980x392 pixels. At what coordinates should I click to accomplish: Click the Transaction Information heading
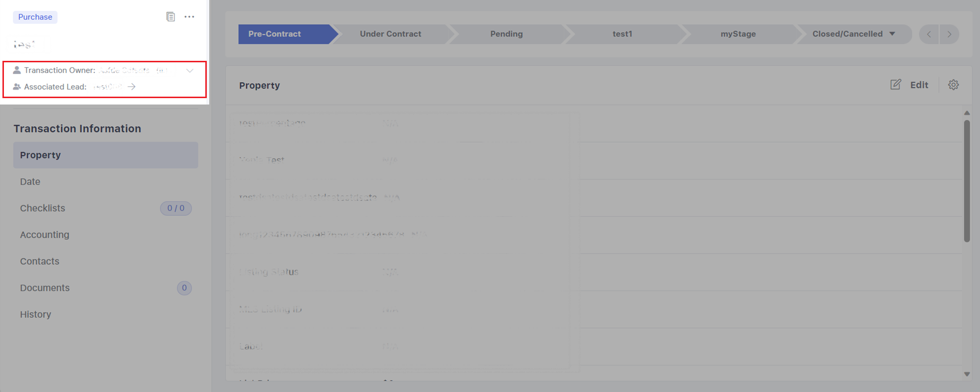[77, 129]
